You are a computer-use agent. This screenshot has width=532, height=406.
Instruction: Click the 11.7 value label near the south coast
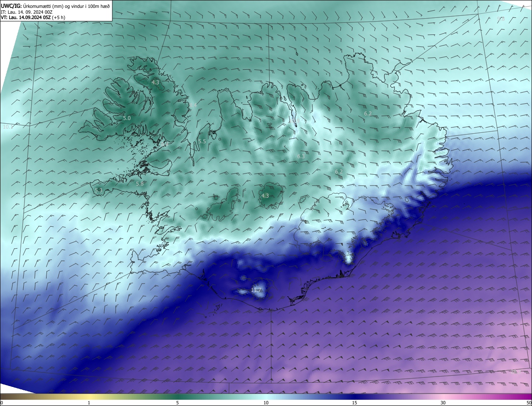pos(256,290)
